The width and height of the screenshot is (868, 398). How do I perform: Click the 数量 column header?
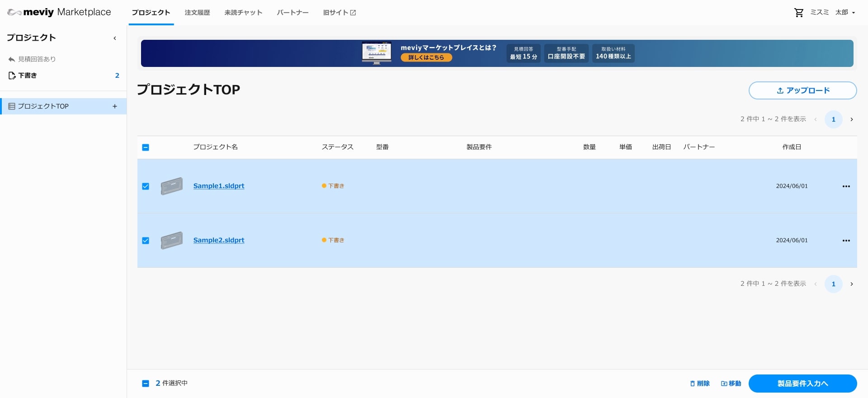pos(590,147)
